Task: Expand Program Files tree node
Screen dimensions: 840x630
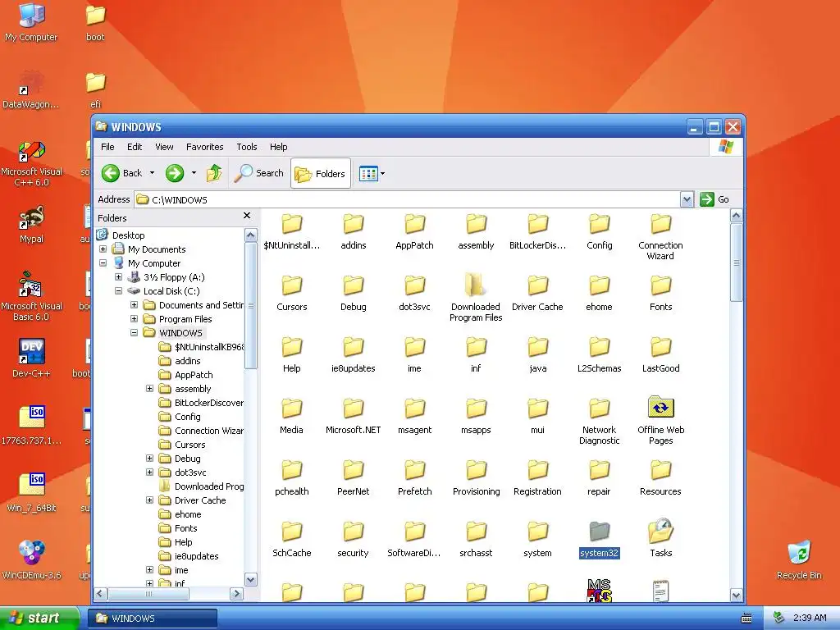Action: click(x=134, y=319)
